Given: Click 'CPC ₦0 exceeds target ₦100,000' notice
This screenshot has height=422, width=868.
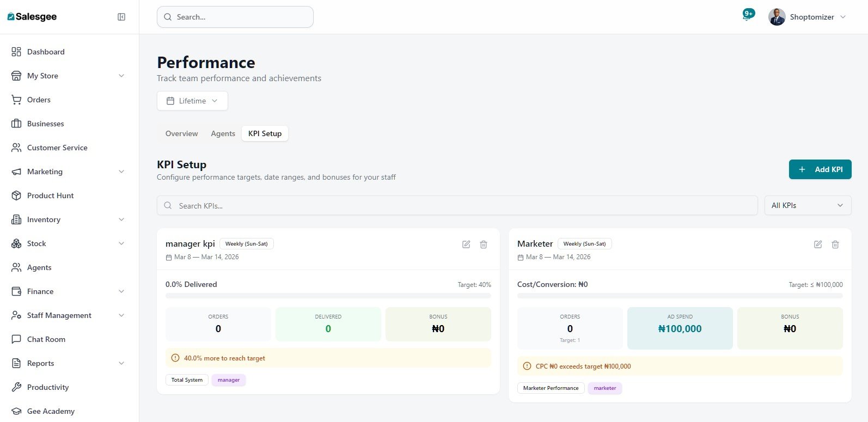Looking at the screenshot, I should click(x=680, y=366).
